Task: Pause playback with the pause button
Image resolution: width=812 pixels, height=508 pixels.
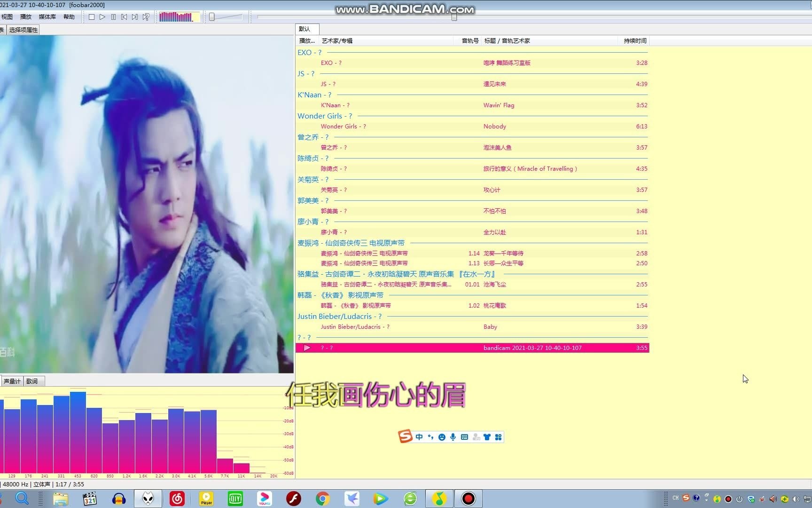Action: pyautogui.click(x=113, y=17)
